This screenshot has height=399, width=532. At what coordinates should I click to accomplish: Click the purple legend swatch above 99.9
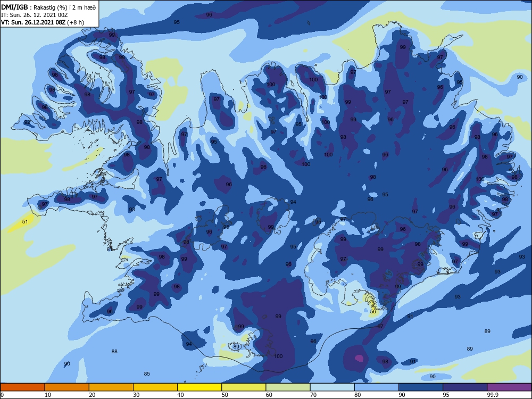509,387
